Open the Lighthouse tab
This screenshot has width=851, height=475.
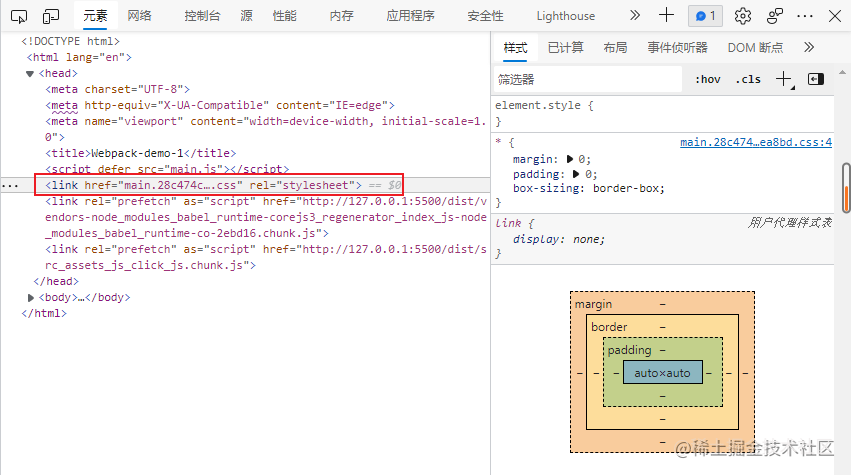(x=566, y=16)
